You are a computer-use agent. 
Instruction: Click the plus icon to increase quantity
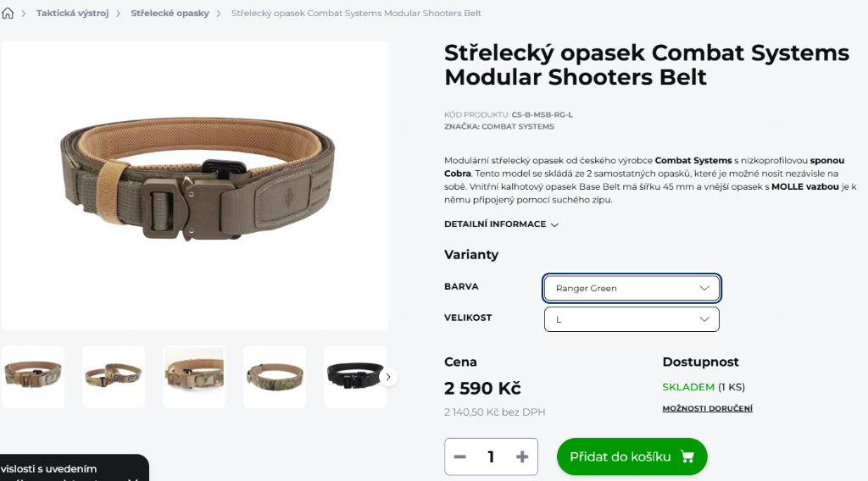pos(522,456)
